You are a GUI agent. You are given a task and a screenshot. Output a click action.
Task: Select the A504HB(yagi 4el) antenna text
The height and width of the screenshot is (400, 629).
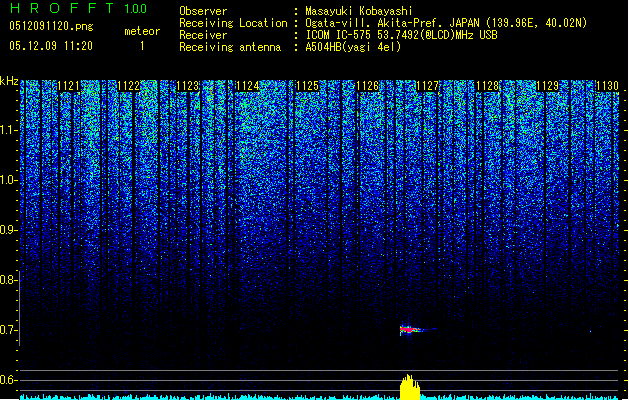353,47
